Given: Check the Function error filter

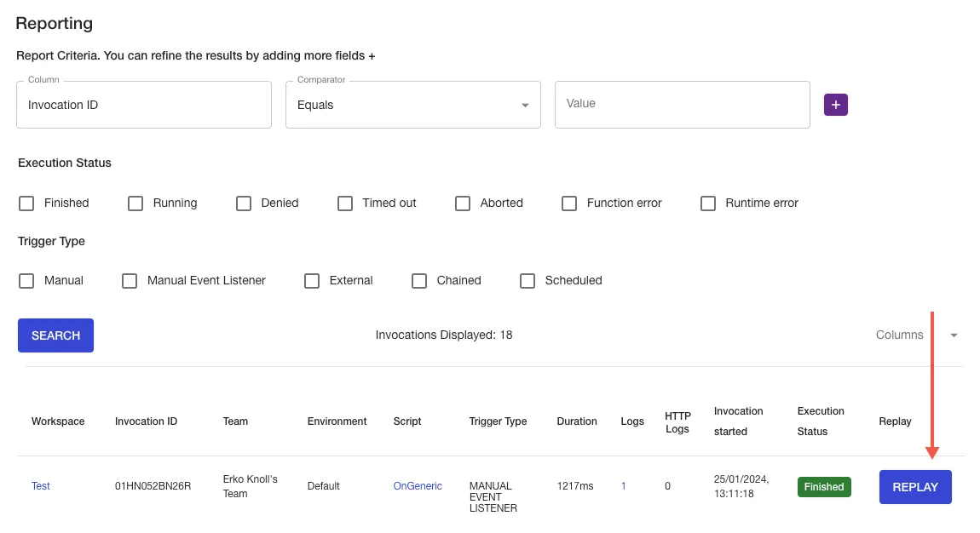Looking at the screenshot, I should click(x=569, y=203).
